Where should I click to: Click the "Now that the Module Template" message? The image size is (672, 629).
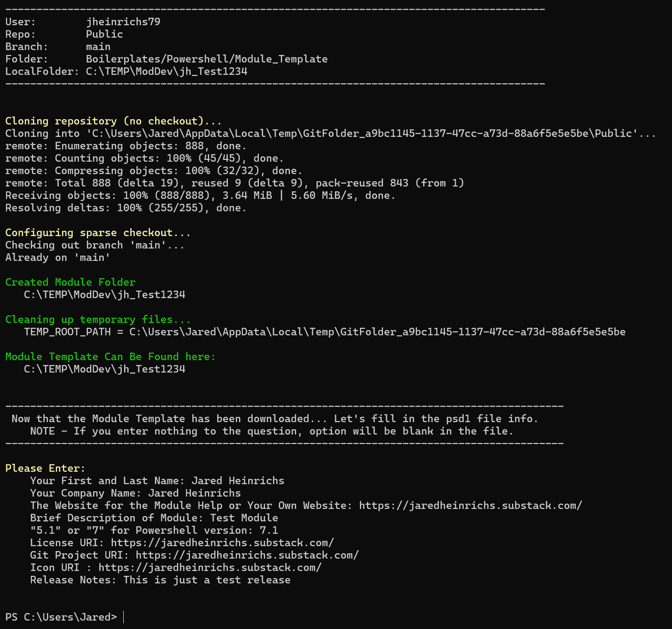(275, 419)
